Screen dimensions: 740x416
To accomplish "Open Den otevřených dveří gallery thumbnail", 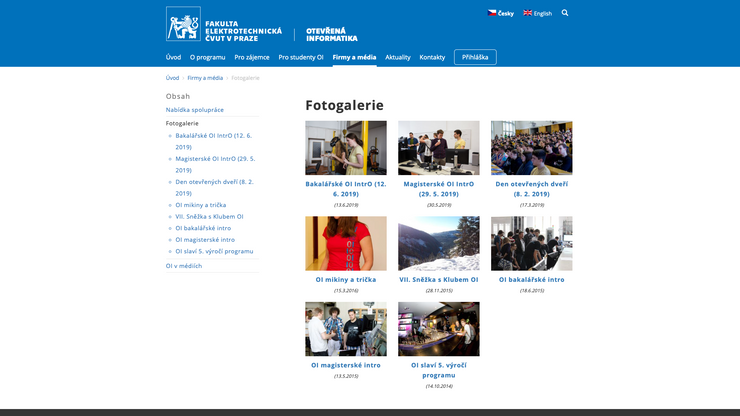I will coord(531,148).
